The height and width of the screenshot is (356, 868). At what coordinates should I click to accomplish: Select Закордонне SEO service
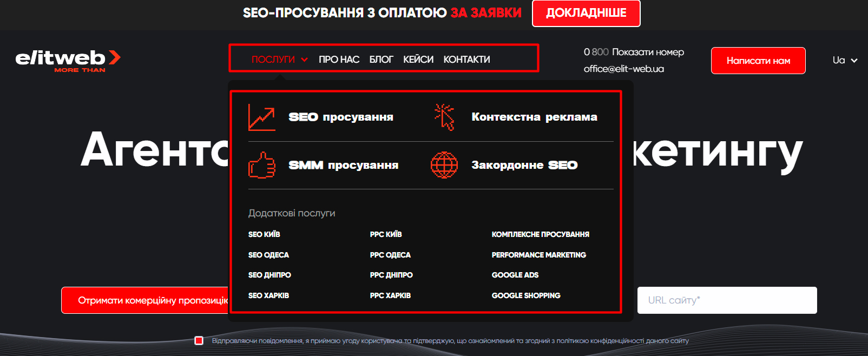pyautogui.click(x=524, y=165)
